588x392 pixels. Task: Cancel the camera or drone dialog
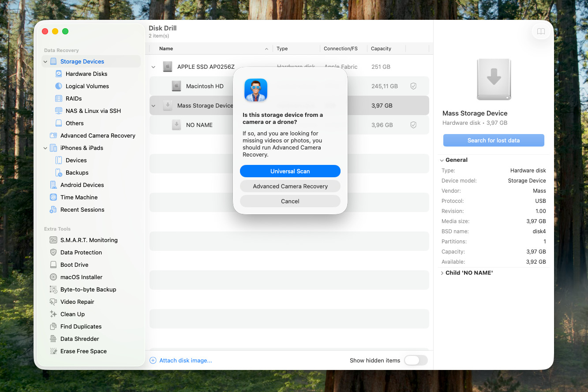[x=290, y=201]
